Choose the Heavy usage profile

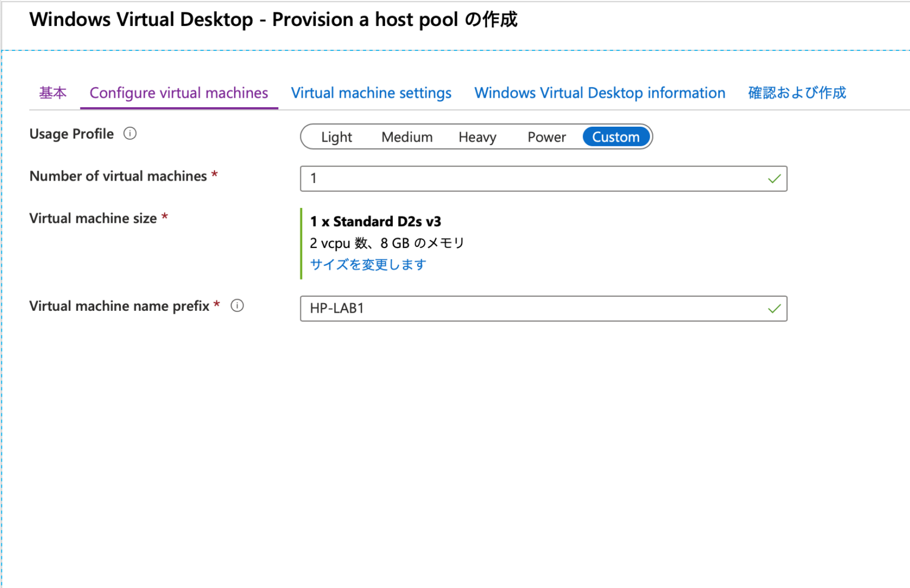pyautogui.click(x=477, y=137)
